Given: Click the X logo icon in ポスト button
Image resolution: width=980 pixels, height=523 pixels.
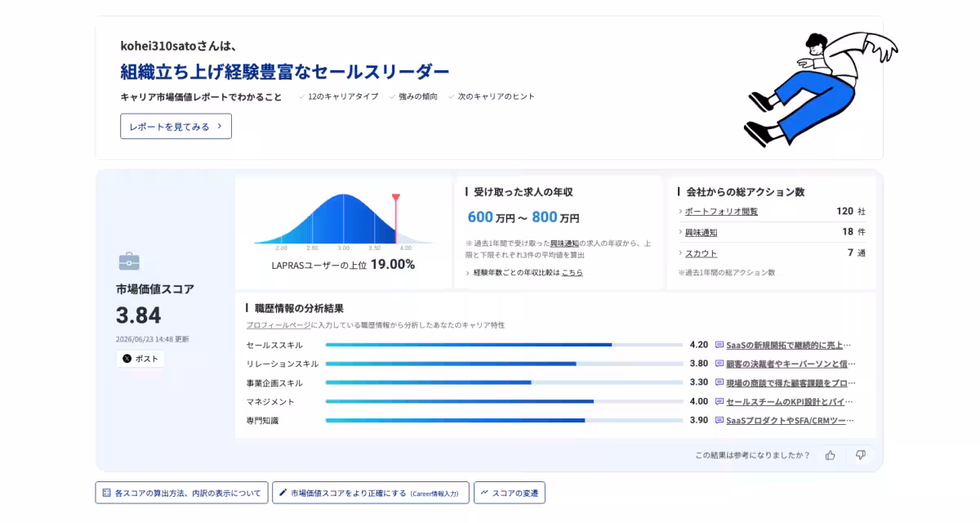Looking at the screenshot, I should click(x=127, y=359).
